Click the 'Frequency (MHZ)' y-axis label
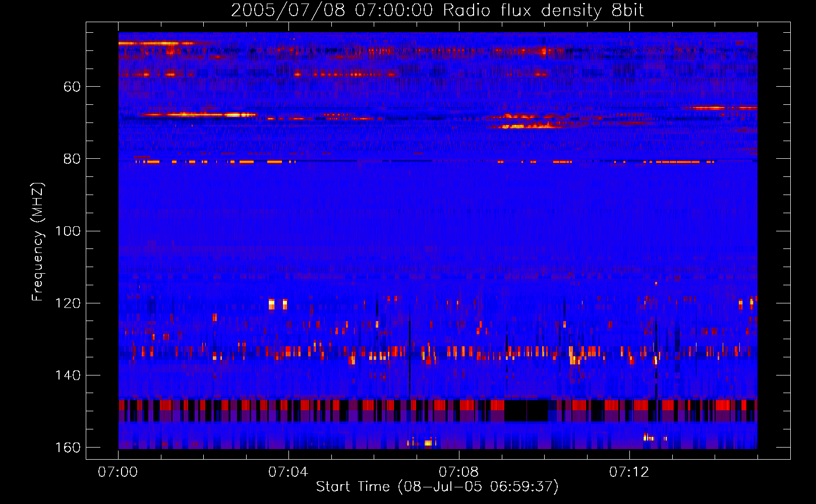Image resolution: width=816 pixels, height=504 pixels. coord(38,242)
